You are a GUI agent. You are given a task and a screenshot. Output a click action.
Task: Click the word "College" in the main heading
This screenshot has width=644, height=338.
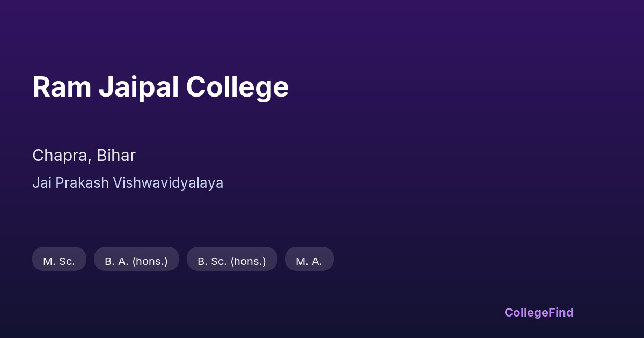click(237, 87)
